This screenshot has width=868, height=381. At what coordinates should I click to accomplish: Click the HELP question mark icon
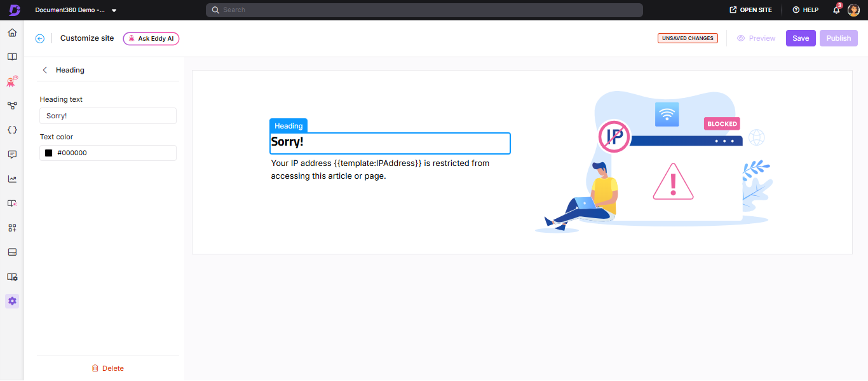pyautogui.click(x=796, y=10)
